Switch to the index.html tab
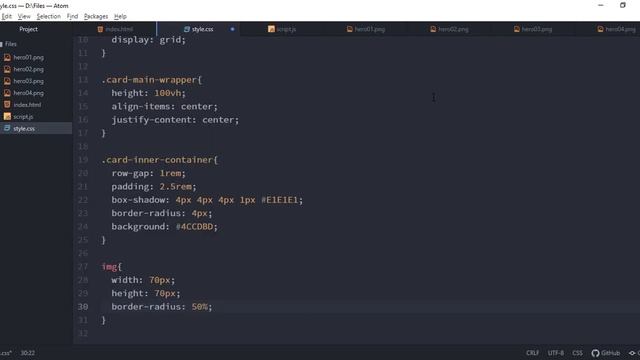The height and width of the screenshot is (360, 640). 115,29
